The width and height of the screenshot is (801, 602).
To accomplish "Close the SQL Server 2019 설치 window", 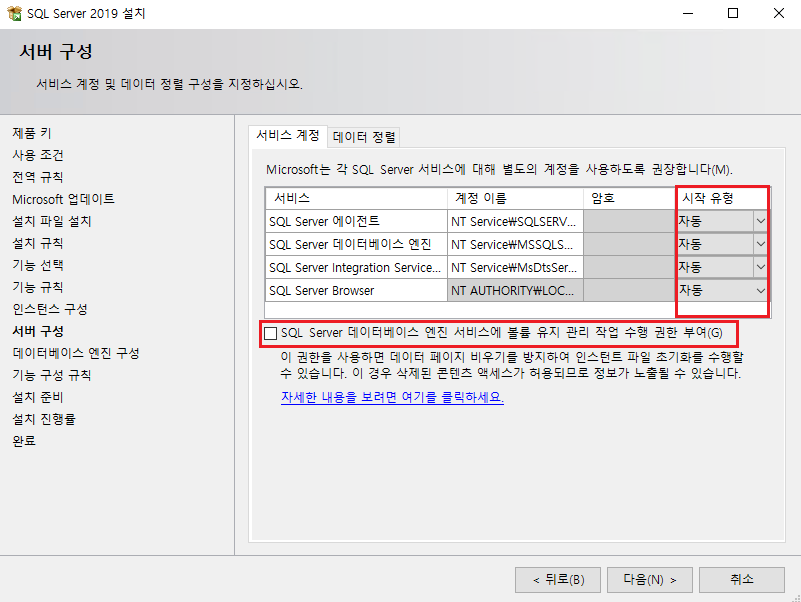I will pos(778,14).
